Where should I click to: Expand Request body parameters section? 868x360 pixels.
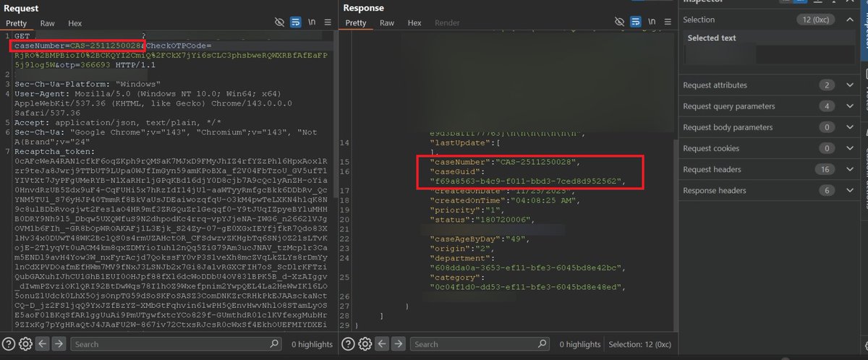coord(849,127)
